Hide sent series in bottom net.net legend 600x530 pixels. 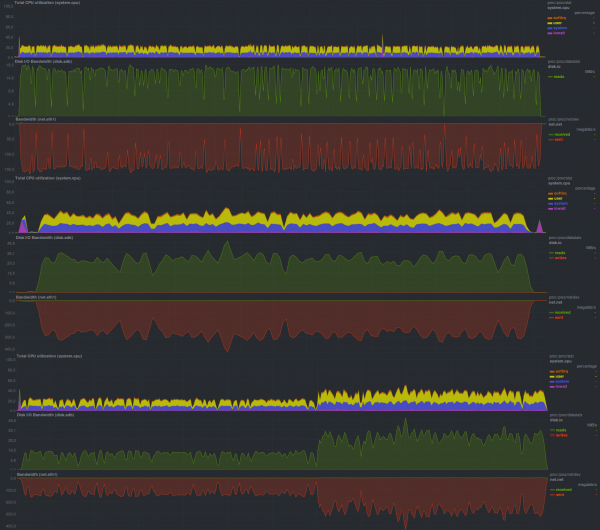pyautogui.click(x=558, y=494)
